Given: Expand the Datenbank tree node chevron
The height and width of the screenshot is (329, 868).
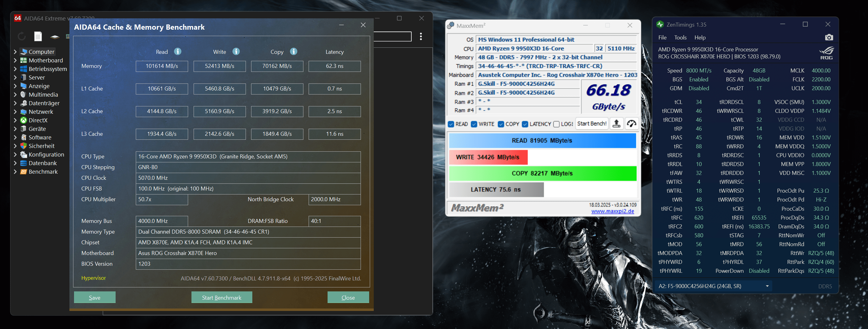Looking at the screenshot, I should click(x=15, y=163).
